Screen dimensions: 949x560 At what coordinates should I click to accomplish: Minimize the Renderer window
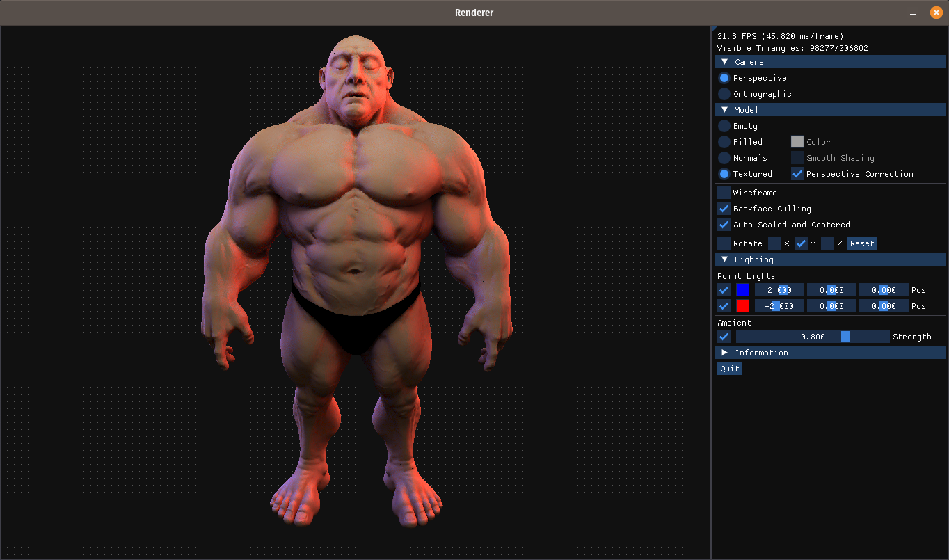pos(913,13)
